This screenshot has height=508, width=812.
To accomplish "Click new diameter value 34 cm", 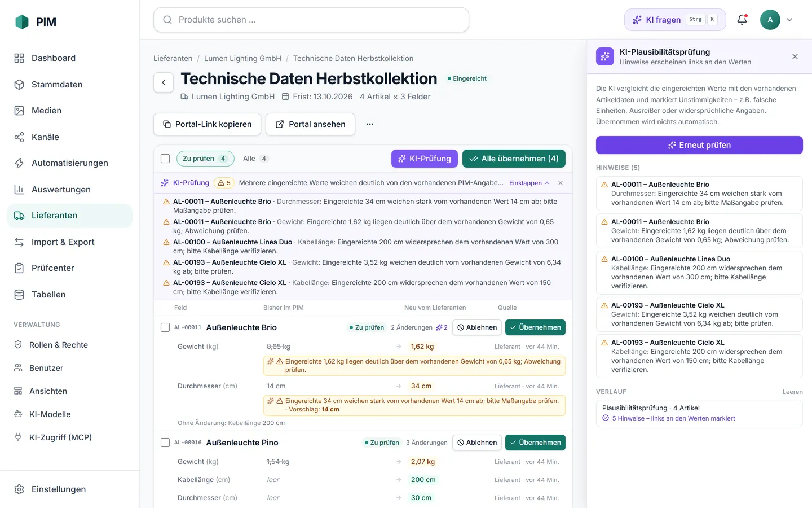I will tap(421, 386).
